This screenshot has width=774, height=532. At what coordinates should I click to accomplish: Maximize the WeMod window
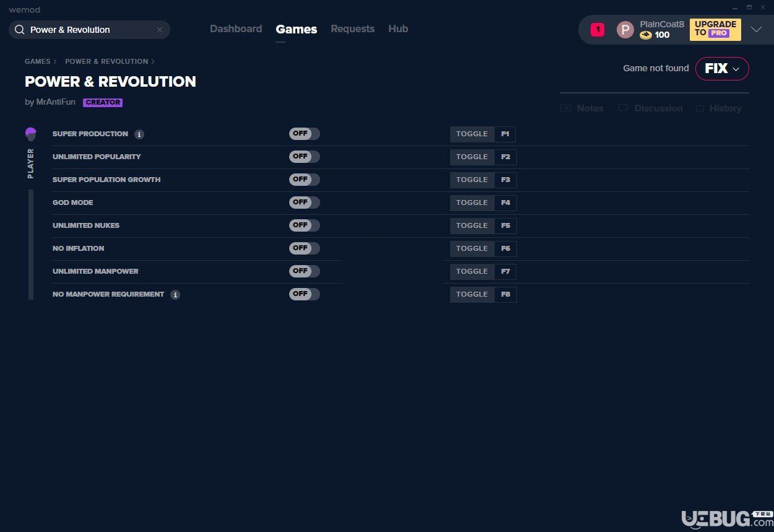tap(749, 7)
